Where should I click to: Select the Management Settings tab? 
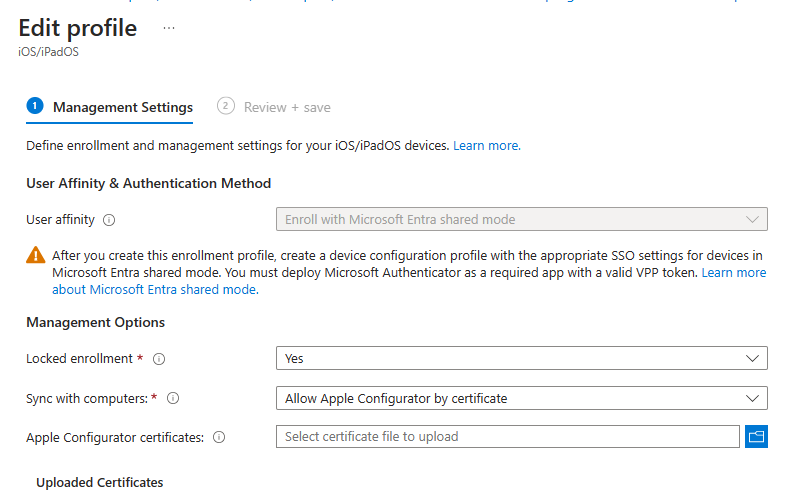tap(110, 108)
